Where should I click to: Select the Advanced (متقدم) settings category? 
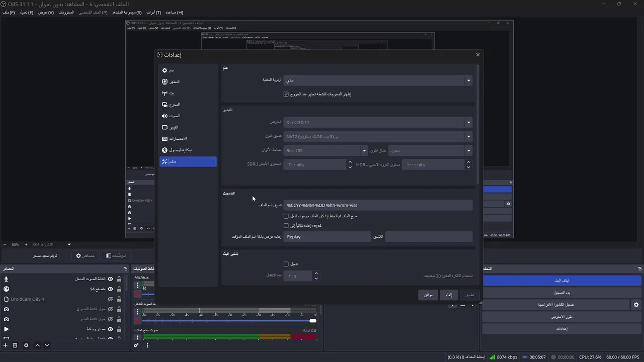(188, 161)
